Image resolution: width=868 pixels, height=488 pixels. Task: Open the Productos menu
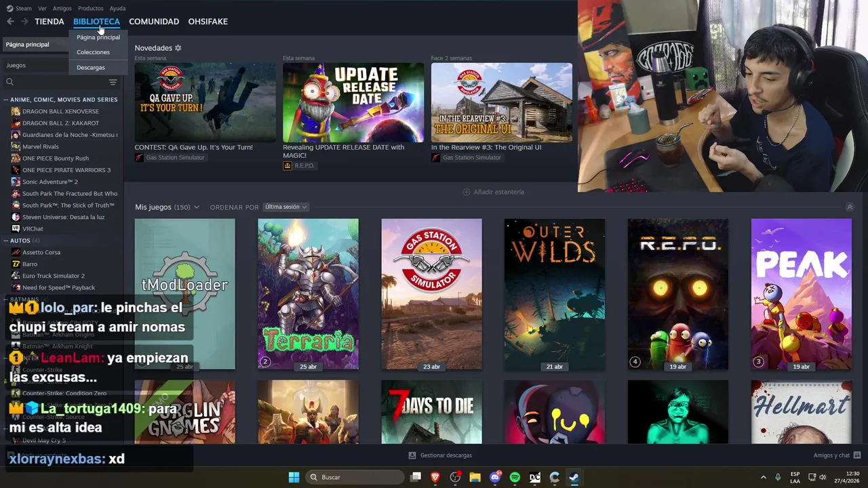91,8
